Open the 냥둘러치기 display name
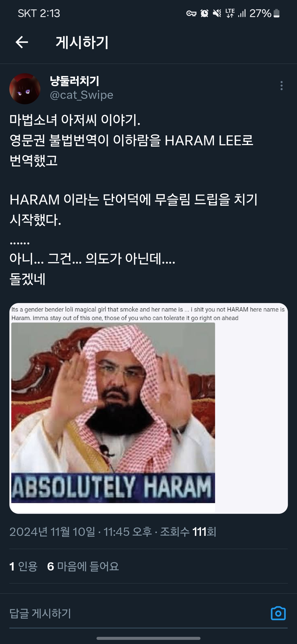This screenshot has height=644, width=297. tap(75, 81)
